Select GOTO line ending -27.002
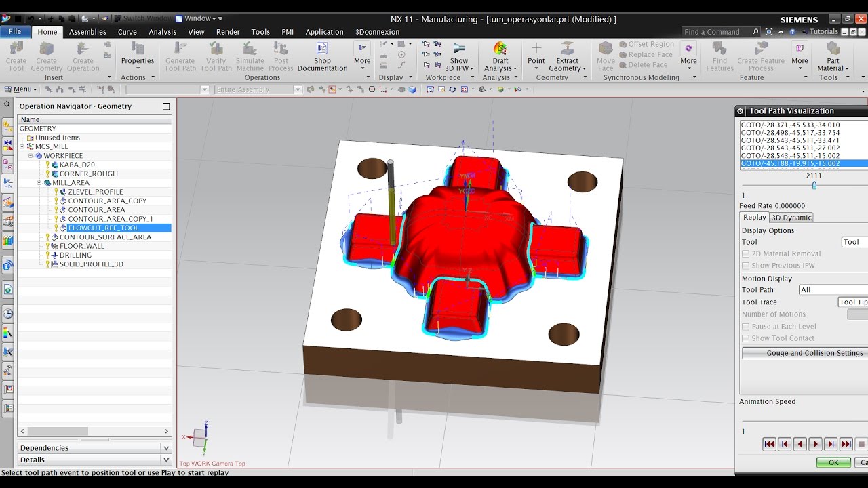Image resolution: width=868 pixels, height=488 pixels. click(790, 148)
